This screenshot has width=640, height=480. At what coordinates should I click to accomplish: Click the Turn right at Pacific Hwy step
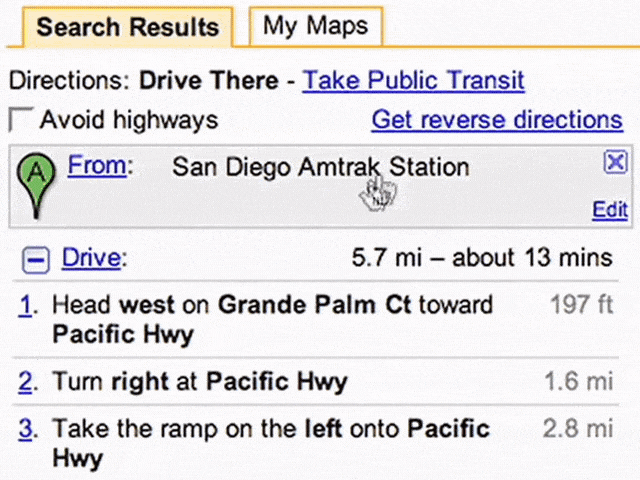(x=200, y=382)
